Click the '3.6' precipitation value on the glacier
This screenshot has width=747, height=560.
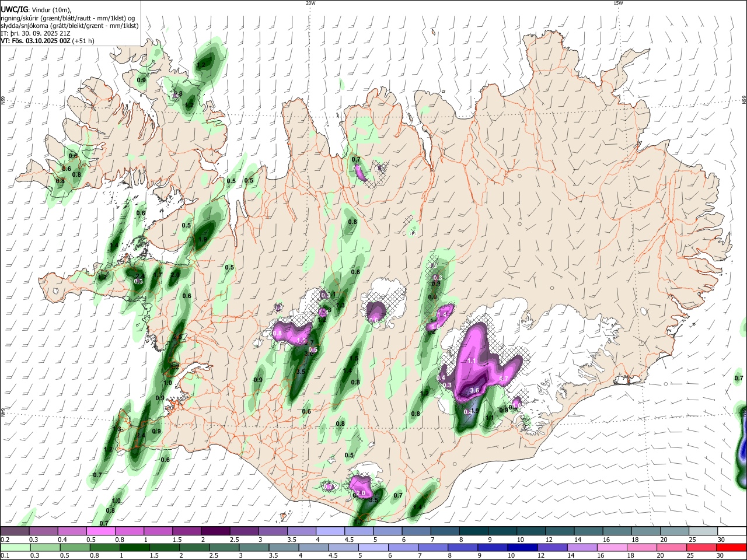coord(474,390)
